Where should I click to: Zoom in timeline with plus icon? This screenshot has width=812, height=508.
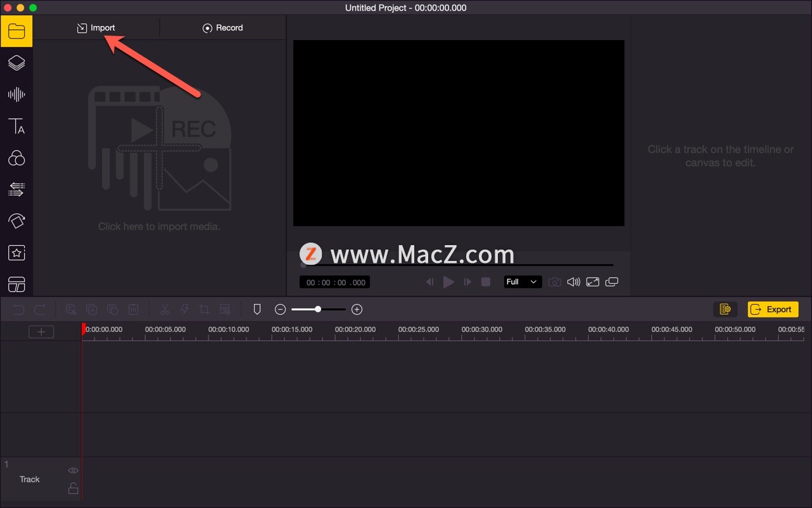point(357,309)
